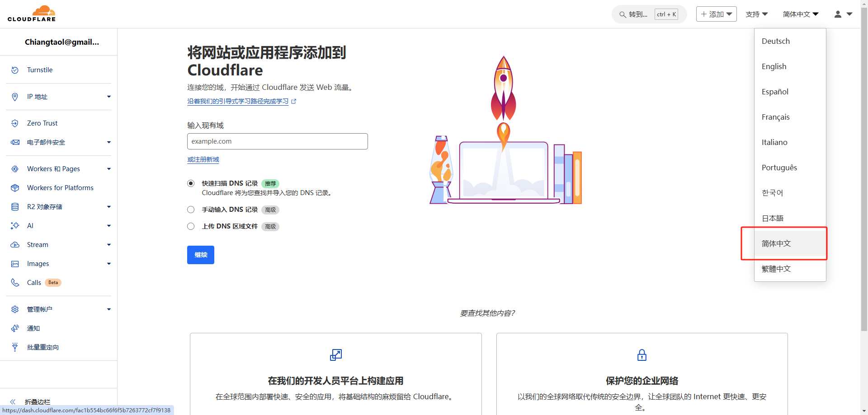The image size is (868, 415).
Task: Click the Calls phone icon
Action: 15,283
